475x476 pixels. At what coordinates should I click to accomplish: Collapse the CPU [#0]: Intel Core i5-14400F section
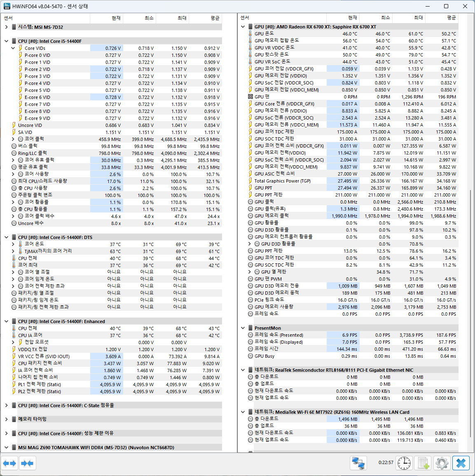6,41
